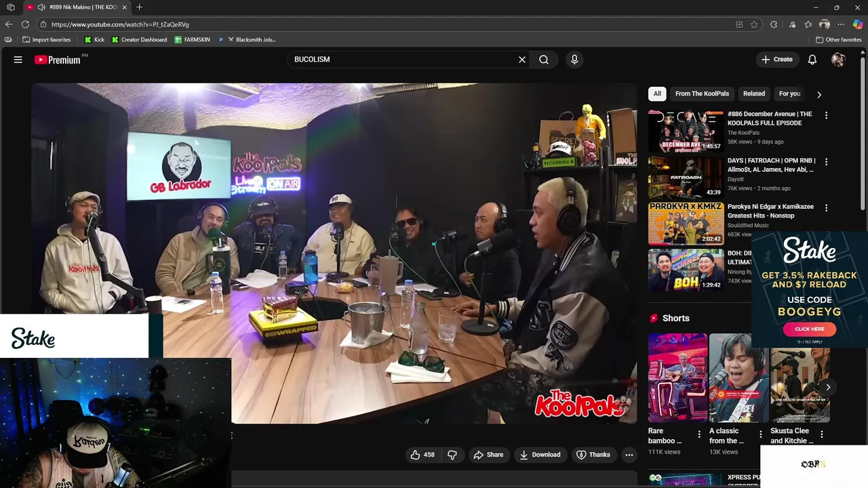Image resolution: width=868 pixels, height=488 pixels.
Task: Click the search magnifier button
Action: pyautogui.click(x=544, y=60)
